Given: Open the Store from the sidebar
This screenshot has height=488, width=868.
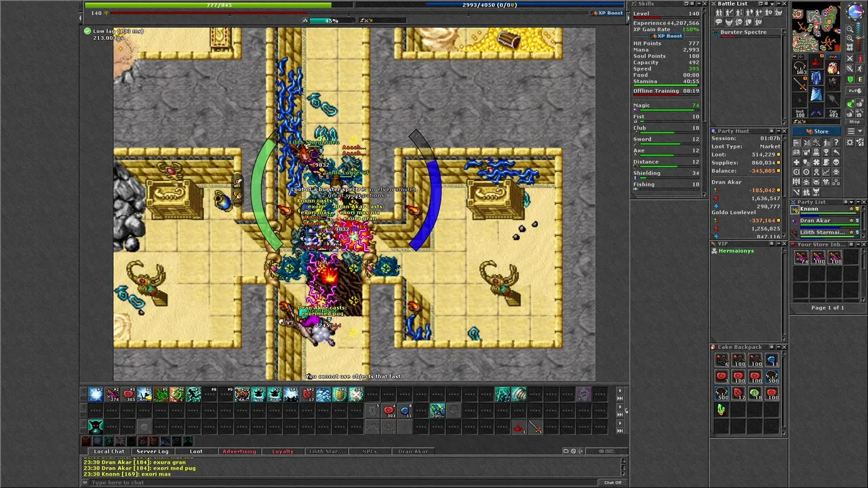Looking at the screenshot, I should (x=816, y=131).
